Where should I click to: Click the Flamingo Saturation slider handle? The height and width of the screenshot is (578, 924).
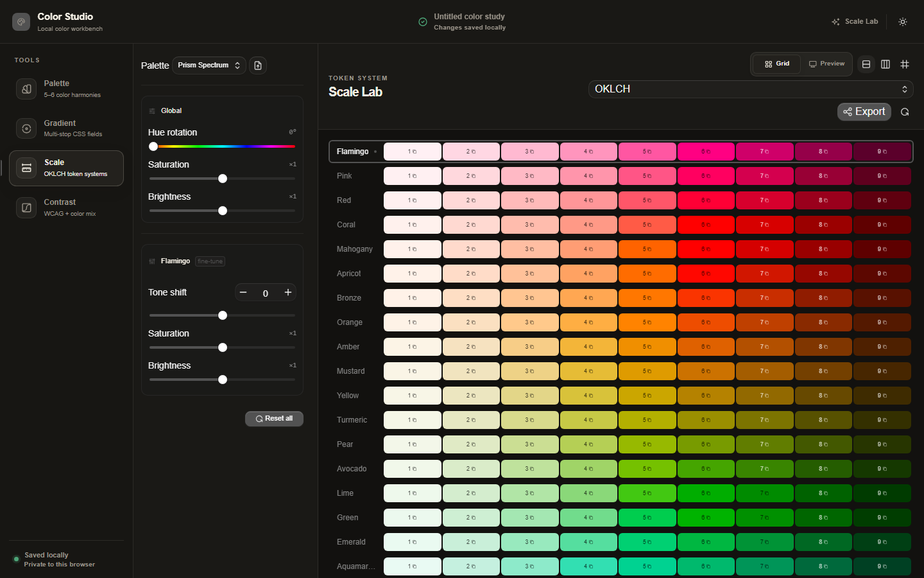223,347
